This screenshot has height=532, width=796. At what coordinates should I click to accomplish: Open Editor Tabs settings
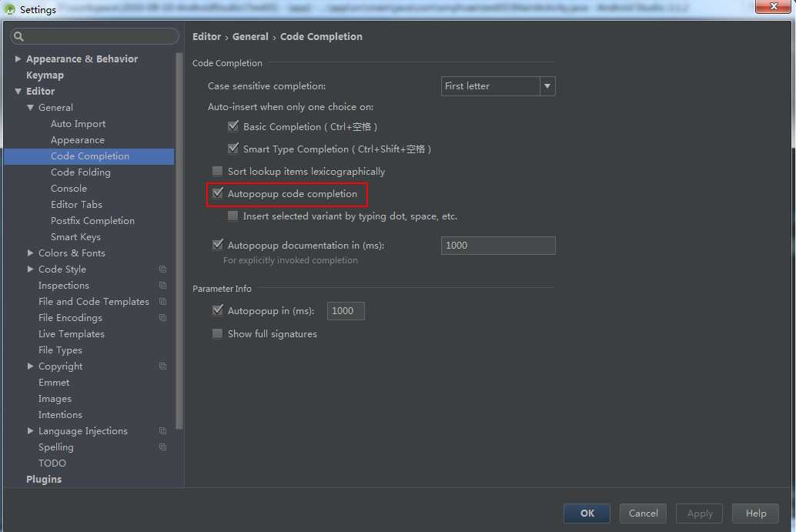(x=76, y=205)
